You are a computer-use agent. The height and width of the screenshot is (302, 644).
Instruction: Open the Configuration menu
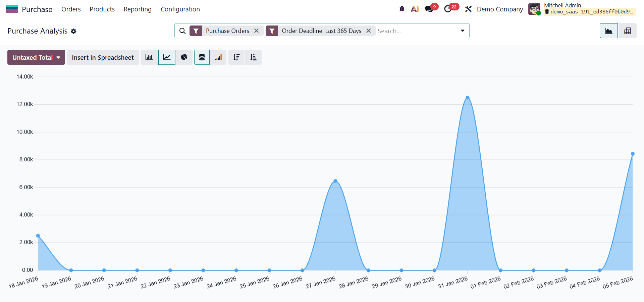tap(180, 9)
